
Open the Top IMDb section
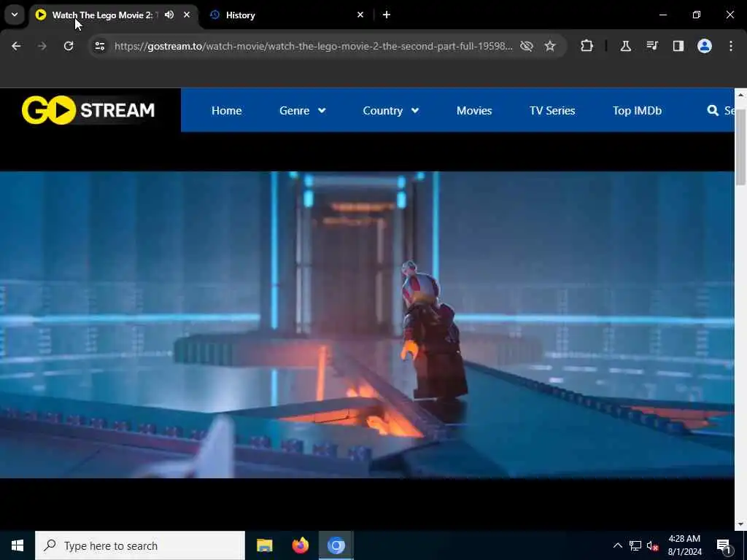tap(637, 111)
